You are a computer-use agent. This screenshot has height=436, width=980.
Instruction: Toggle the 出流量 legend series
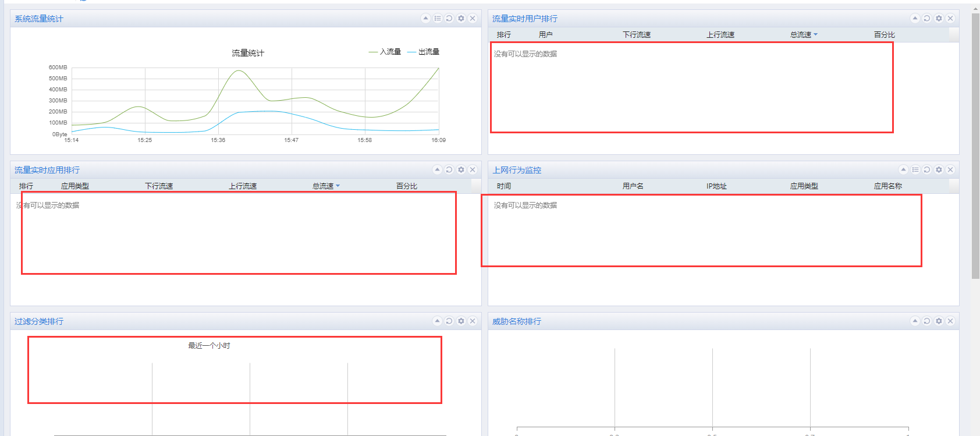point(424,52)
